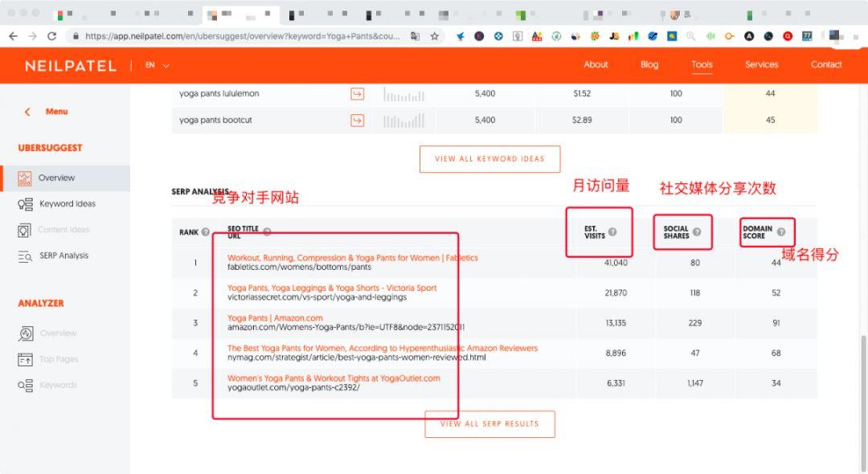Click the 13,135 estimated visits value

(616, 323)
